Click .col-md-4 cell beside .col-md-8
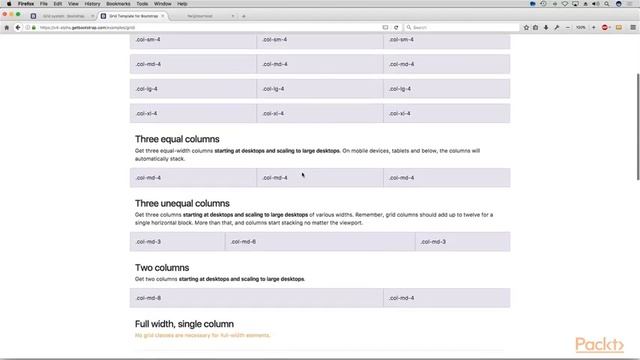 click(x=447, y=298)
